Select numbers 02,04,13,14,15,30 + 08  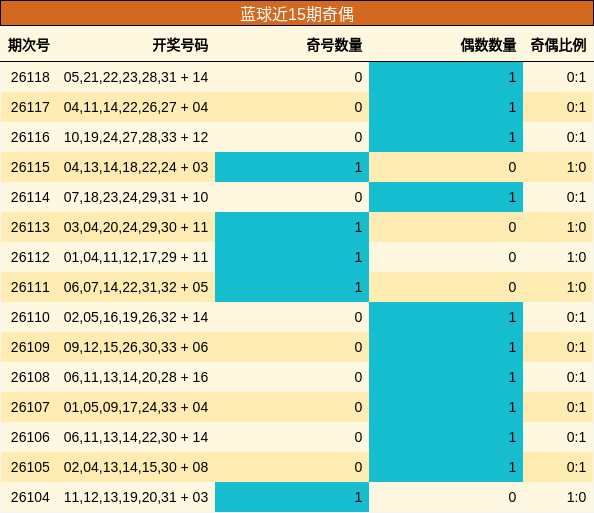coord(136,467)
